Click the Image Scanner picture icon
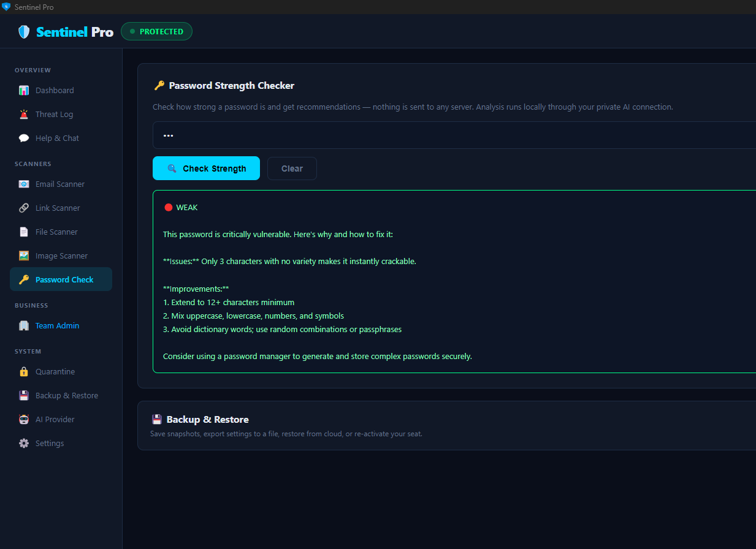The image size is (756, 549). pos(24,256)
